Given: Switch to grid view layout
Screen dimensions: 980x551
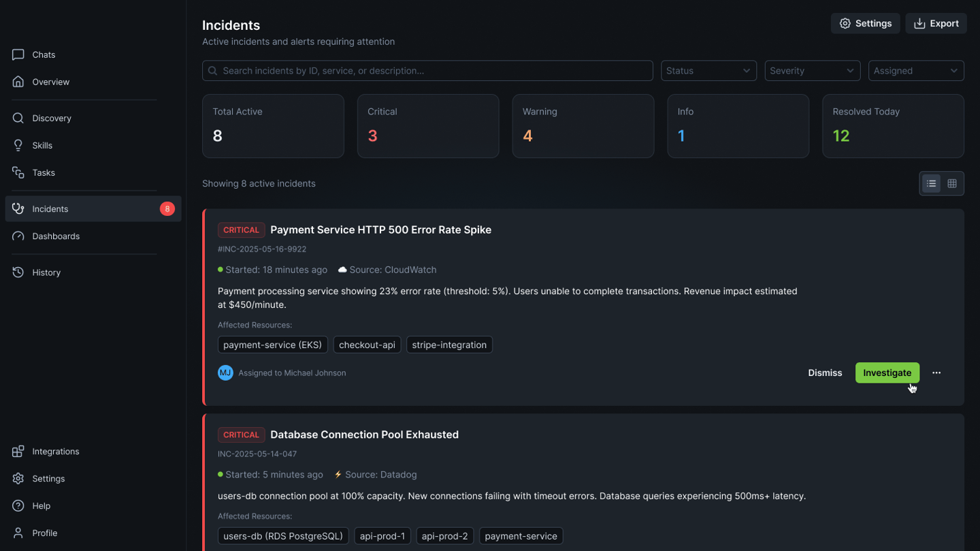Looking at the screenshot, I should coord(952,183).
